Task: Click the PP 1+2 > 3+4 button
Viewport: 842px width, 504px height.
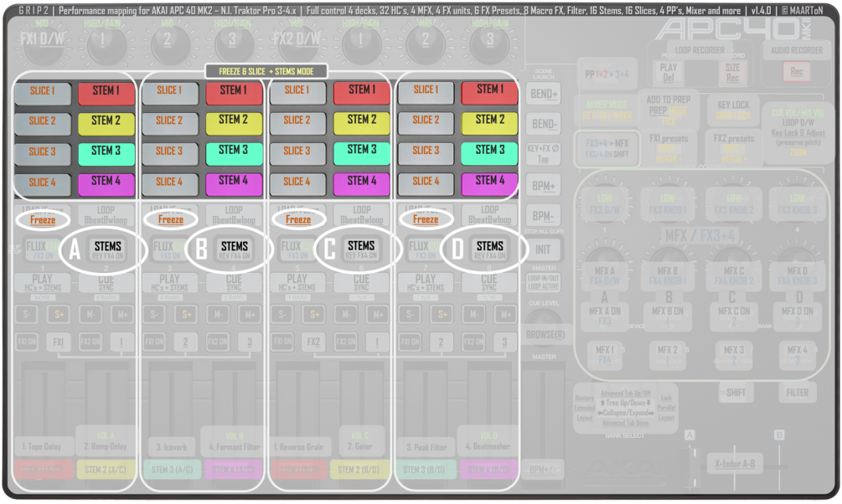Action: pos(607,74)
